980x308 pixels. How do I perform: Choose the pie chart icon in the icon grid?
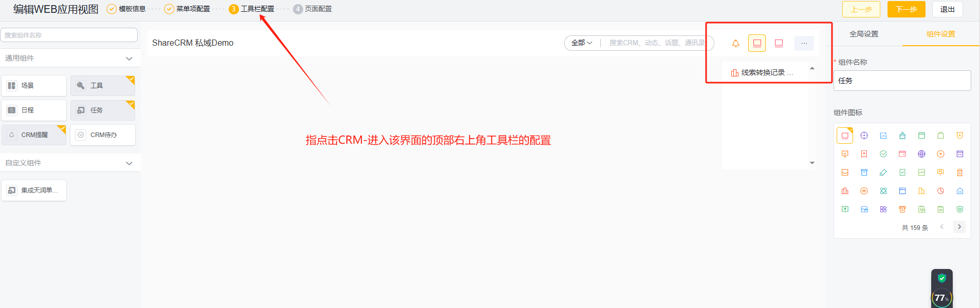pos(940,191)
